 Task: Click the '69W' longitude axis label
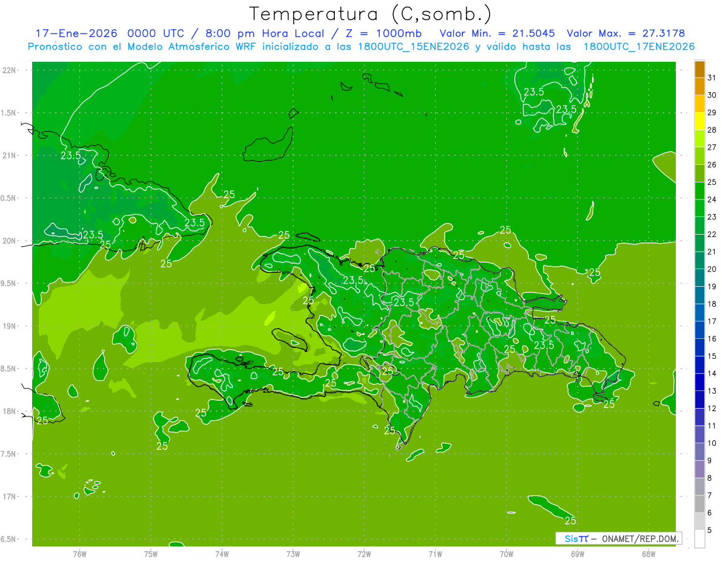[578, 554]
